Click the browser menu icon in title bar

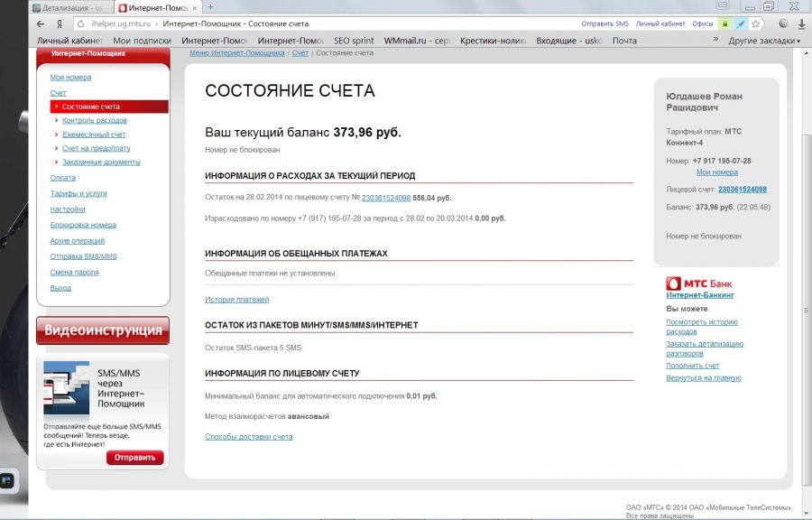click(x=723, y=5)
